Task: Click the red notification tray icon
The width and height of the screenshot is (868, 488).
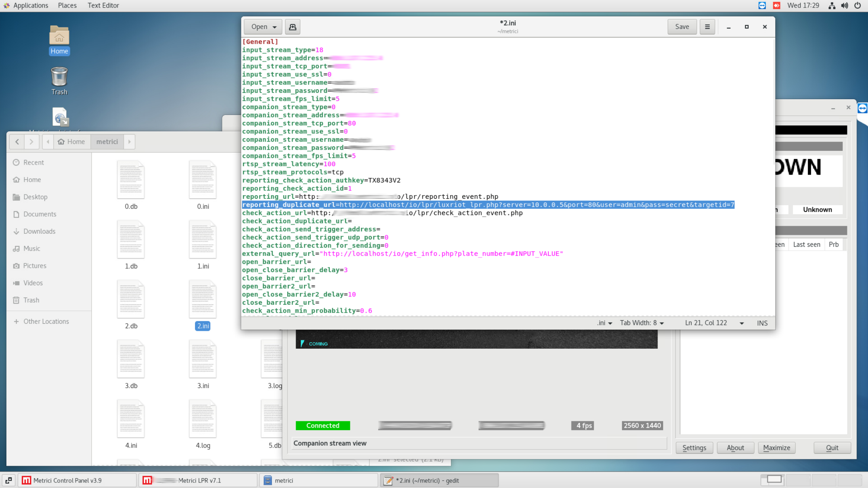Action: pyautogui.click(x=776, y=5)
